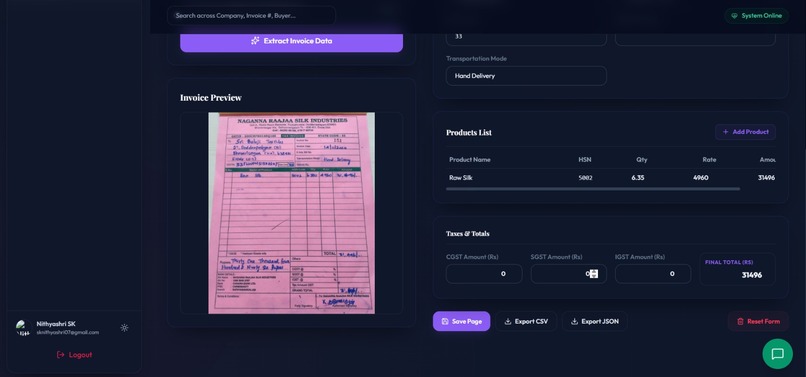
Task: Edit the Transportation Mode field
Action: pos(526,76)
